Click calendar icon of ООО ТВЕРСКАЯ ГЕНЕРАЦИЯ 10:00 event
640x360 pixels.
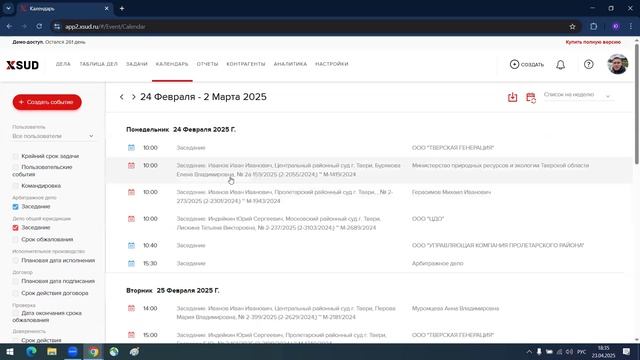pos(131,147)
